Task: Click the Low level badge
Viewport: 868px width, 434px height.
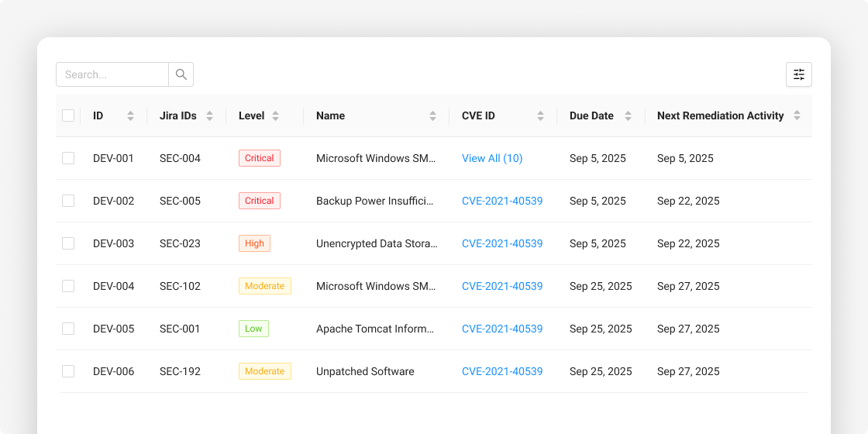Action: 253,329
